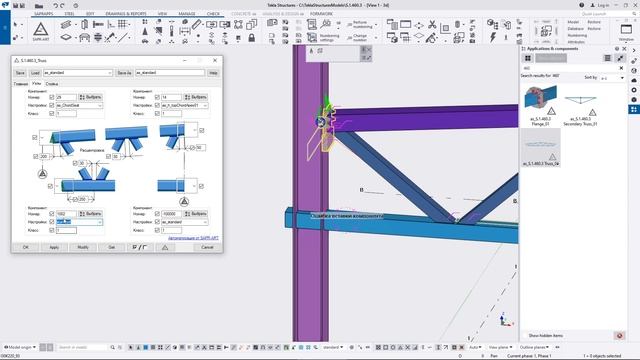Screen dimensions: 640x360
Task: Click the help question mark icon
Action: pyautogui.click(x=581, y=5)
